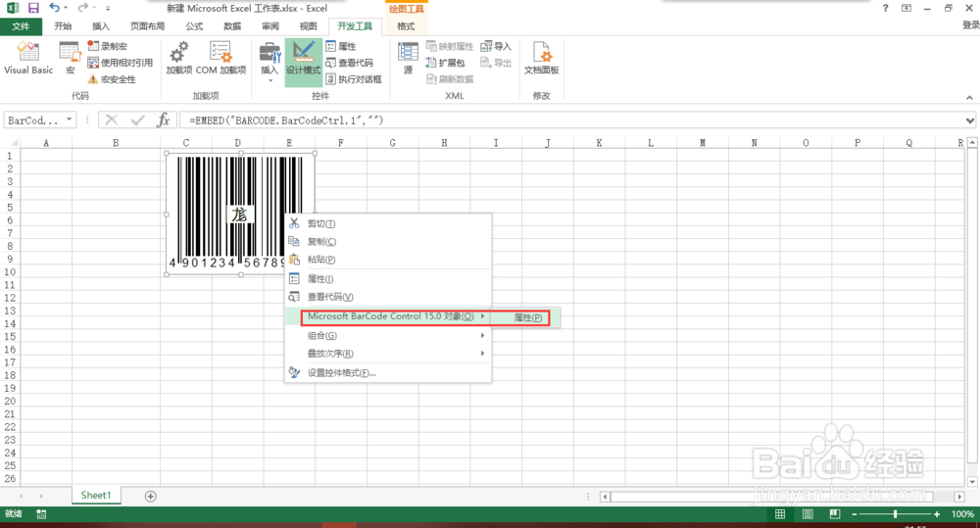Open ribbon display options button
980x528 pixels.
click(x=906, y=8)
